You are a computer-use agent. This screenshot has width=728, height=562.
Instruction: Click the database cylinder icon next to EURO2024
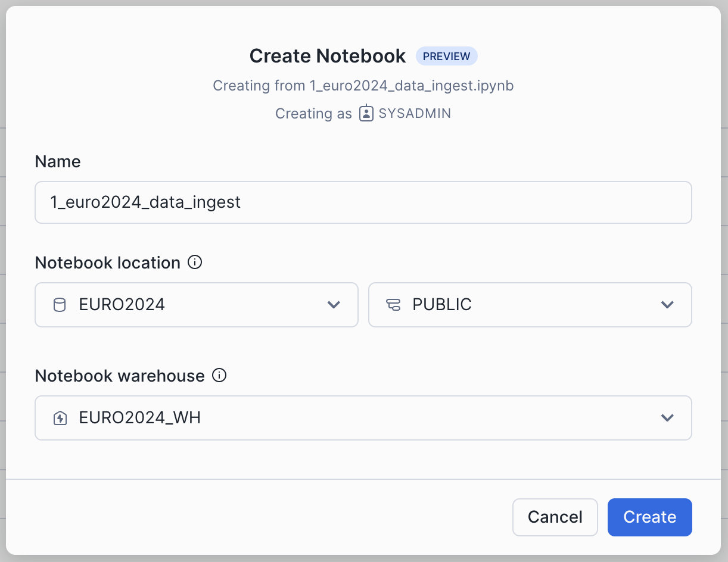pos(60,305)
